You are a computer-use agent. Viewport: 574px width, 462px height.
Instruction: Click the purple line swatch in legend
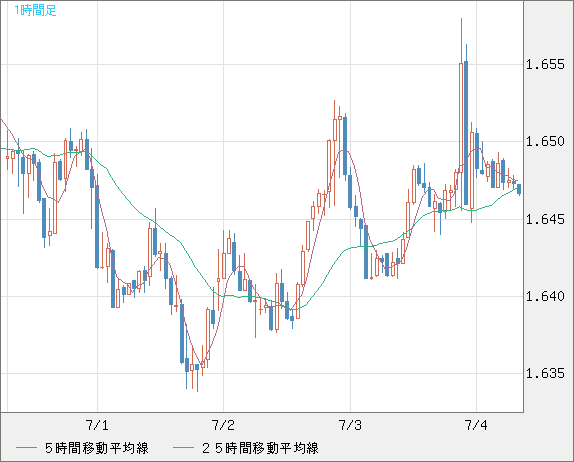point(26,448)
